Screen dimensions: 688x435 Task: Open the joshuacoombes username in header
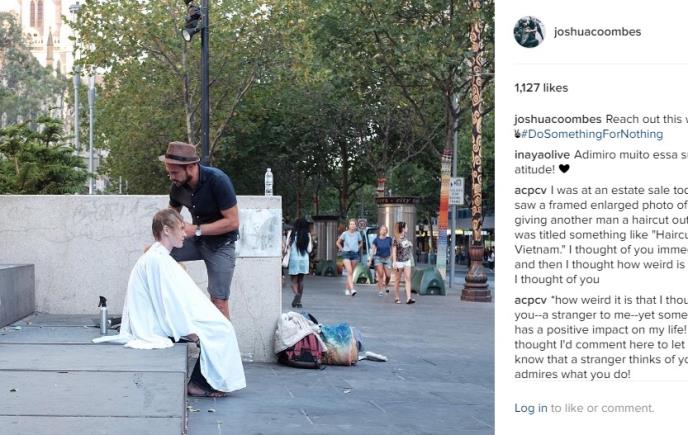coord(597,32)
